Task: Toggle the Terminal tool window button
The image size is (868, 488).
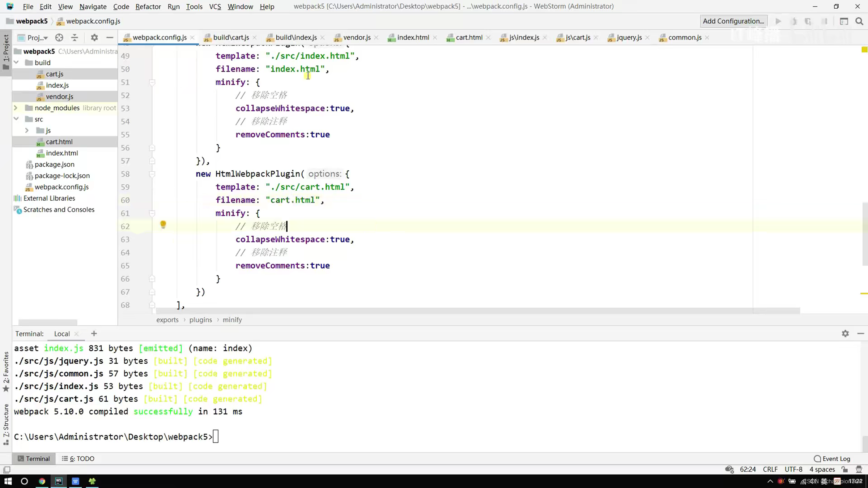Action: tap(34, 459)
